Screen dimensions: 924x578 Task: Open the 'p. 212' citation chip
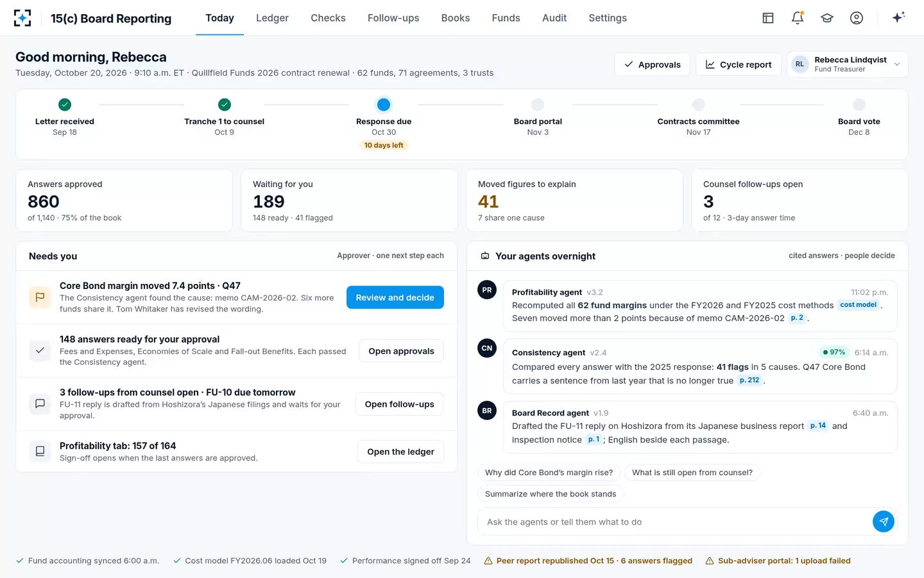[x=749, y=380]
